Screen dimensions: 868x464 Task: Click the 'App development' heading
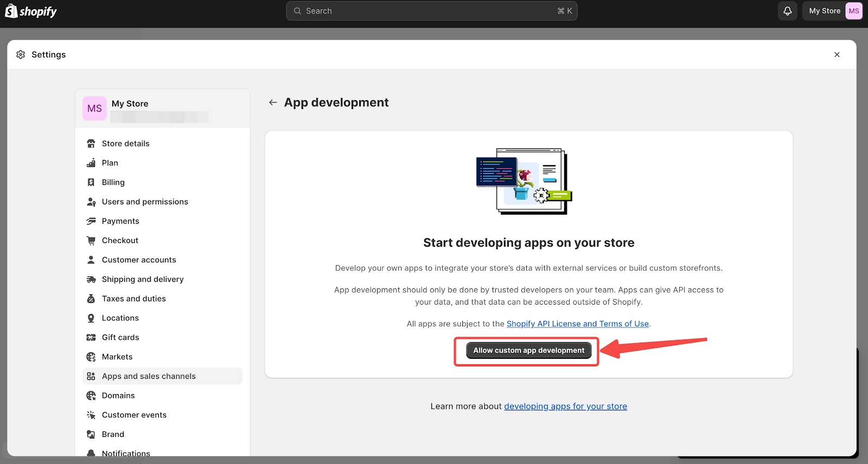click(336, 102)
